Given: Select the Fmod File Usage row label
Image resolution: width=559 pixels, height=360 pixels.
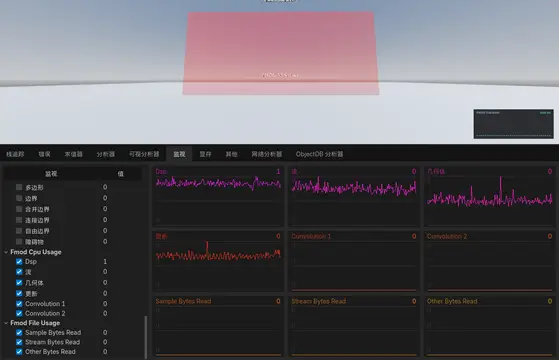Looking at the screenshot, I should coord(35,323).
